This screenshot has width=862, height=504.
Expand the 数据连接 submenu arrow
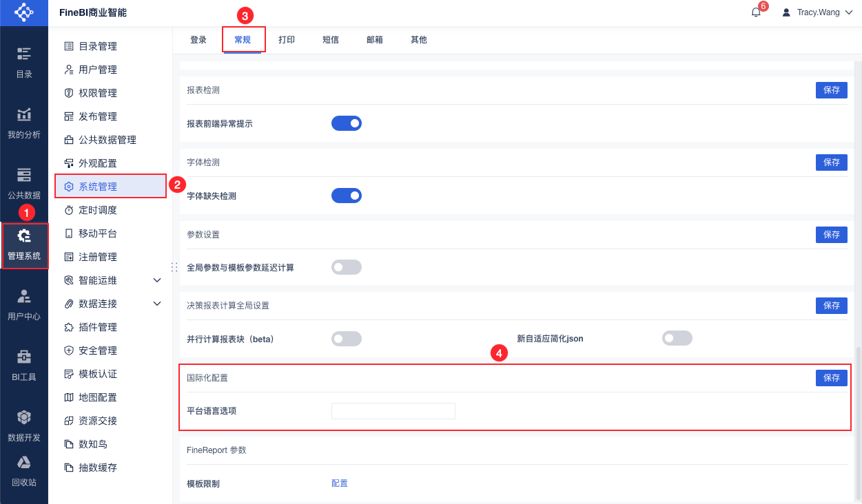[157, 304]
